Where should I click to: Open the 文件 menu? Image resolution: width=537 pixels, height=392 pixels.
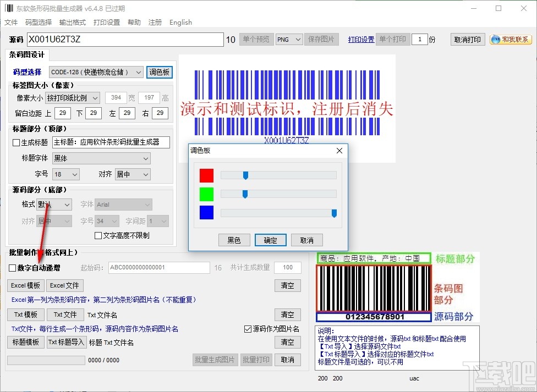coord(12,22)
